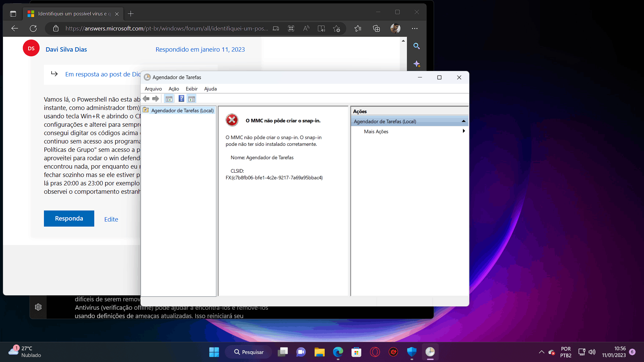Click the Immersive reader icon in Edge
Image resolution: width=644 pixels, height=362 pixels.
[321, 28]
